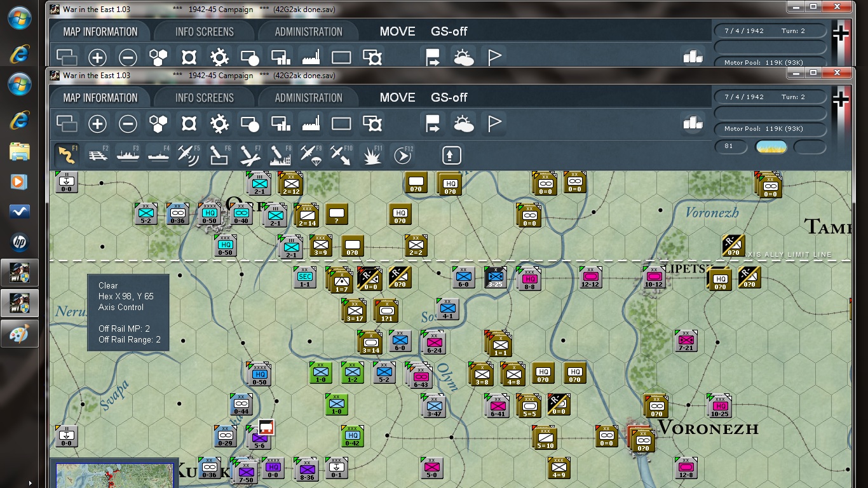Zoom in the map in the front window
Viewport: 868px width, 488px height.
coord(97,123)
